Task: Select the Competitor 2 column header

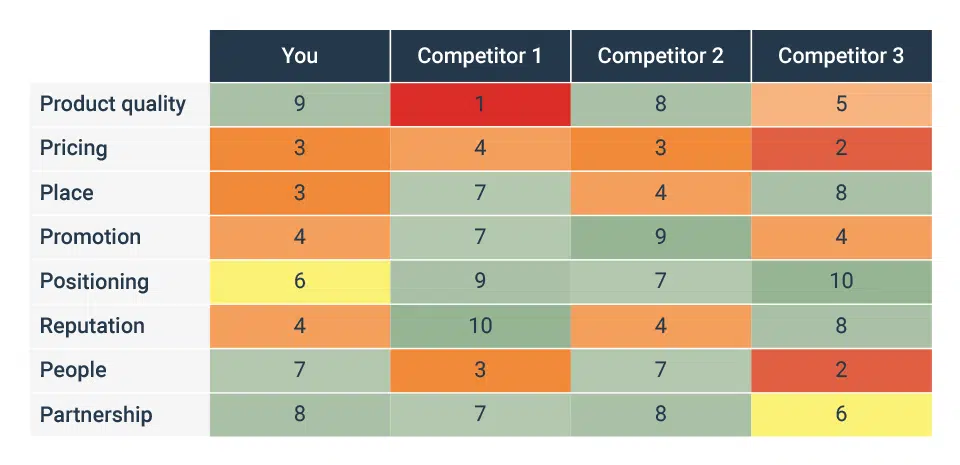Action: (661, 56)
